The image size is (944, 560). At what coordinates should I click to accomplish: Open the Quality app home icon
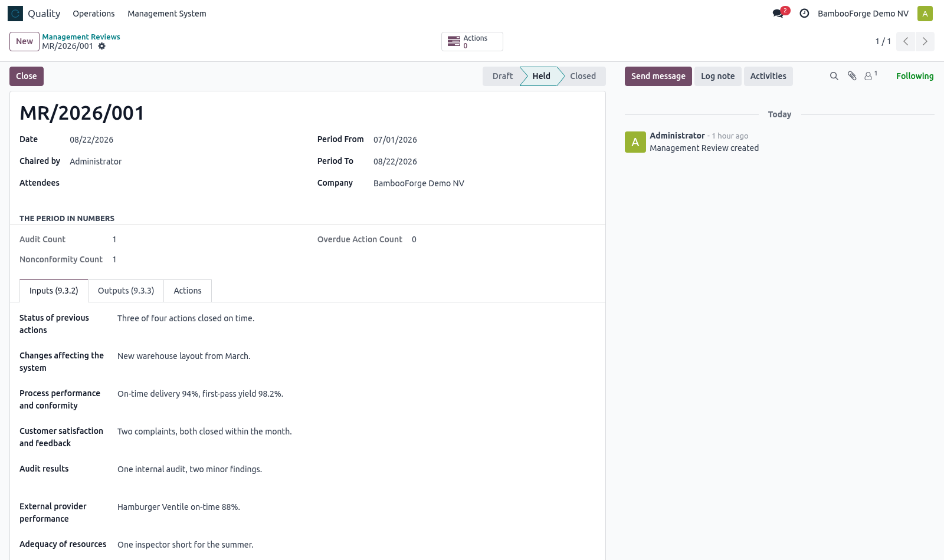tap(15, 14)
